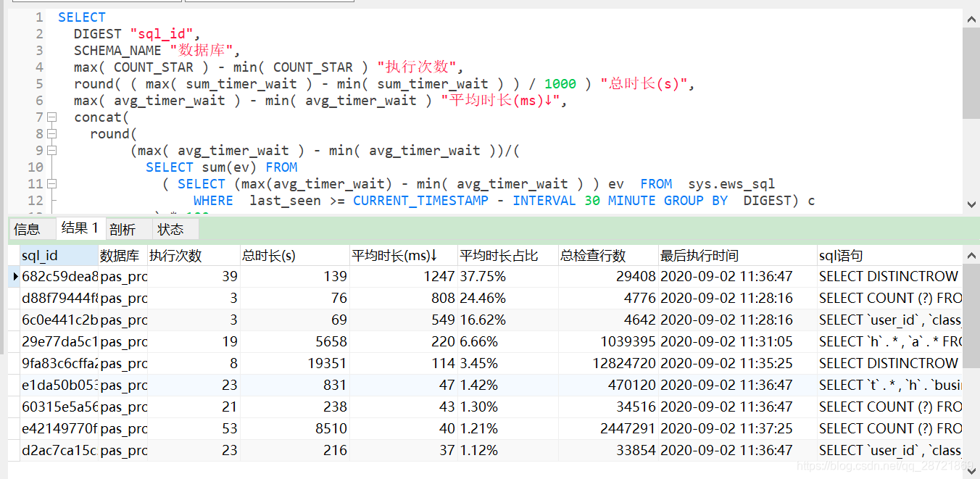Select time cell 2020-09-02 11:35:25
Image resolution: width=980 pixels, height=479 pixels.
737,363
